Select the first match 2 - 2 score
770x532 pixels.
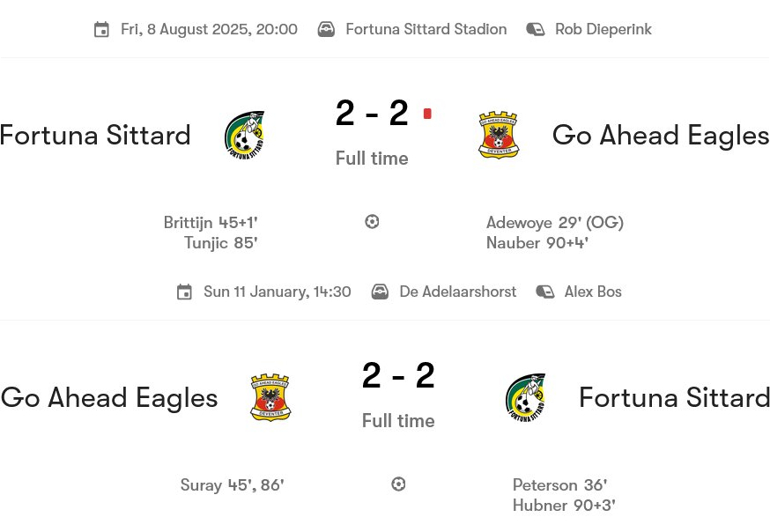tap(372, 114)
